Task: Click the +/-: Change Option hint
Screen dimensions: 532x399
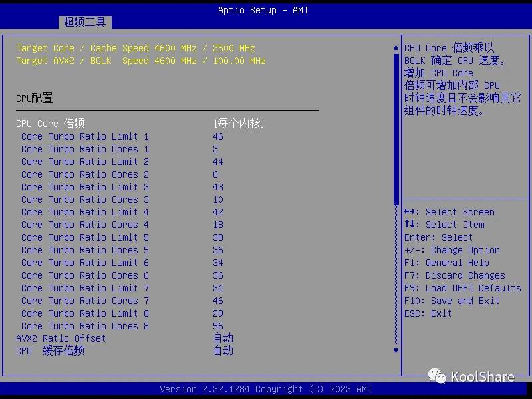Action: [452, 251]
